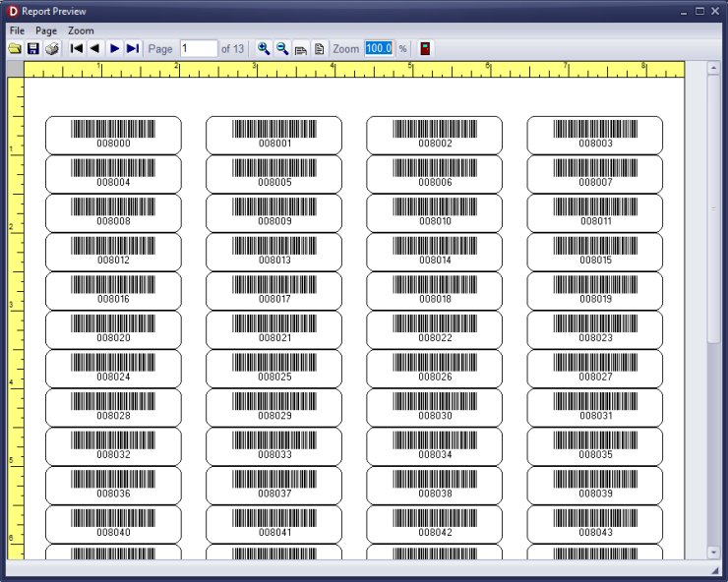This screenshot has height=582, width=728.
Task: Open the Page menu
Action: coord(46,30)
